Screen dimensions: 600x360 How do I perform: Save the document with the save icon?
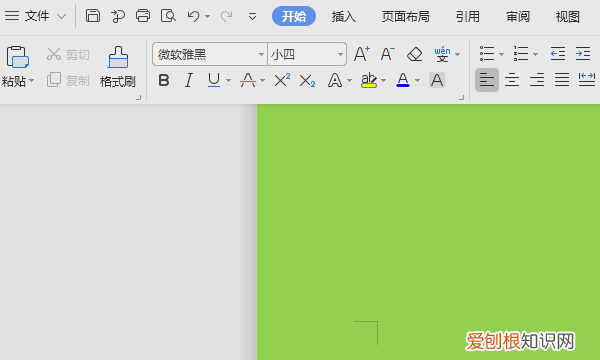tap(93, 16)
